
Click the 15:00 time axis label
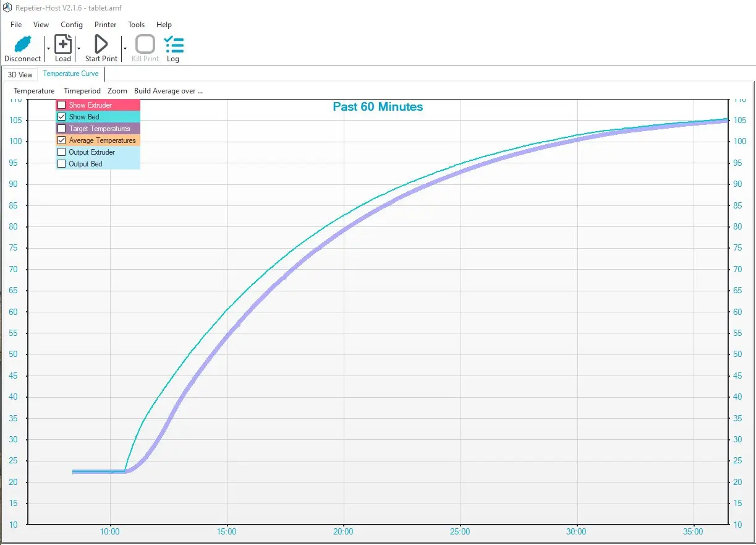[227, 532]
